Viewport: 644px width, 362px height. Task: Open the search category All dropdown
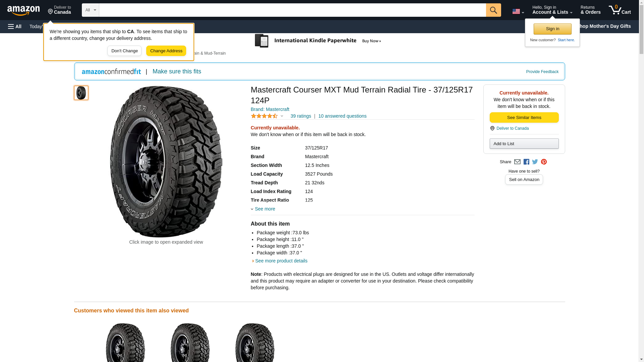[x=90, y=10]
